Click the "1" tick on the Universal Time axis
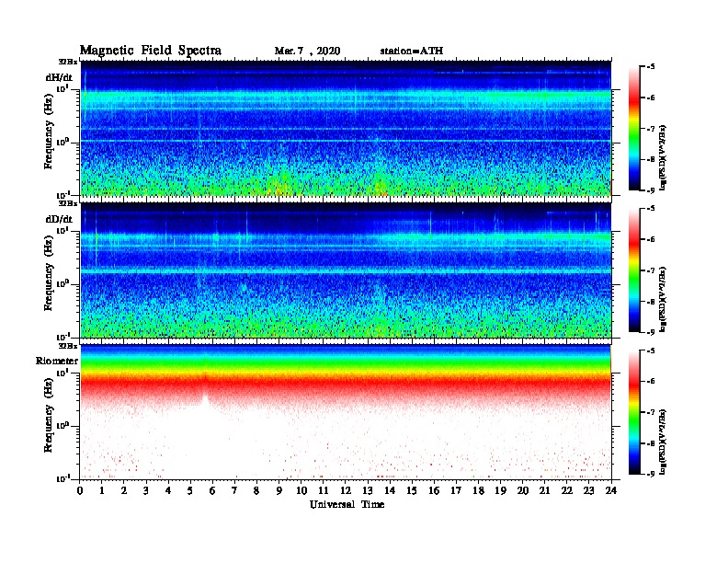This screenshot has height=563, width=728. point(102,491)
